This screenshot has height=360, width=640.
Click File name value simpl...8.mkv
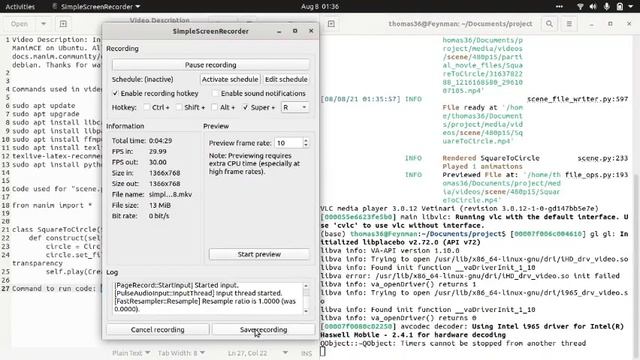(x=170, y=194)
